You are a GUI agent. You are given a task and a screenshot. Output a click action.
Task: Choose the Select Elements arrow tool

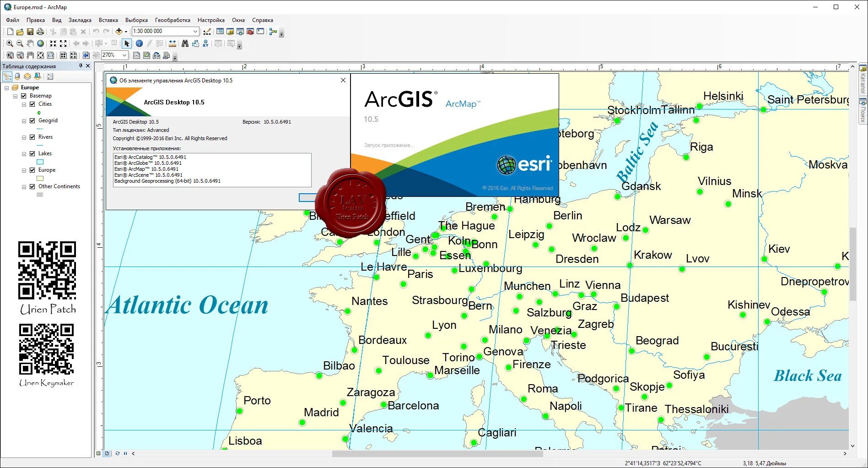tap(127, 44)
